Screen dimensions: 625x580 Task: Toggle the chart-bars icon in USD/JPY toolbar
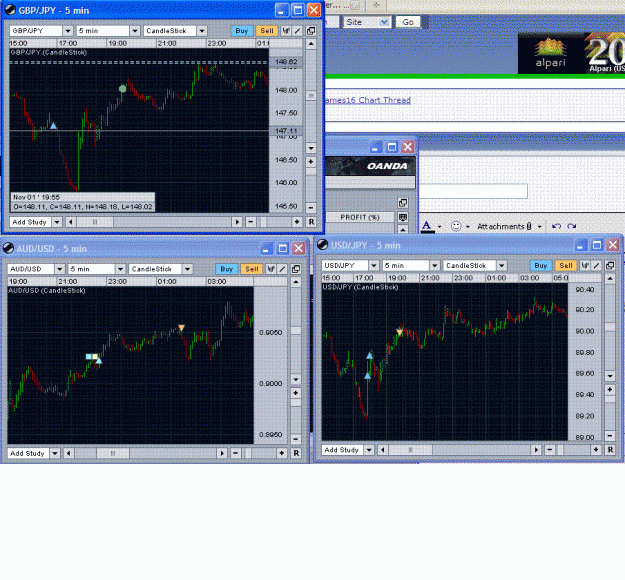click(x=585, y=265)
